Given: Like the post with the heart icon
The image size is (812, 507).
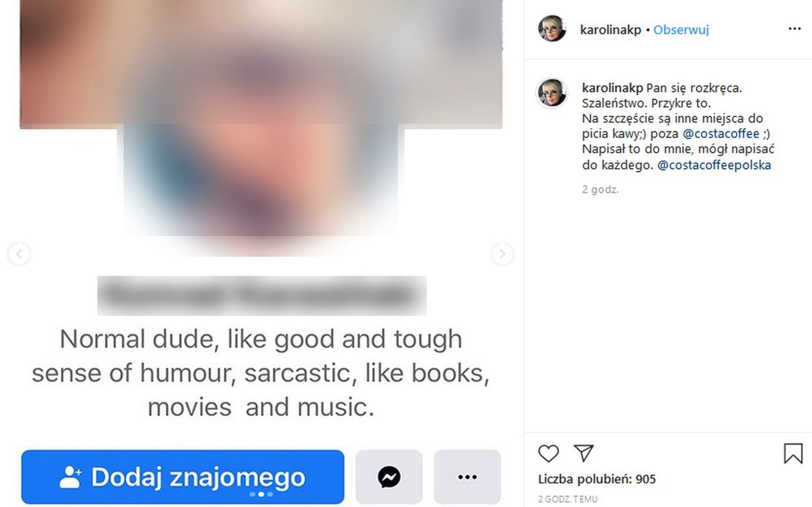Looking at the screenshot, I should coord(548,453).
